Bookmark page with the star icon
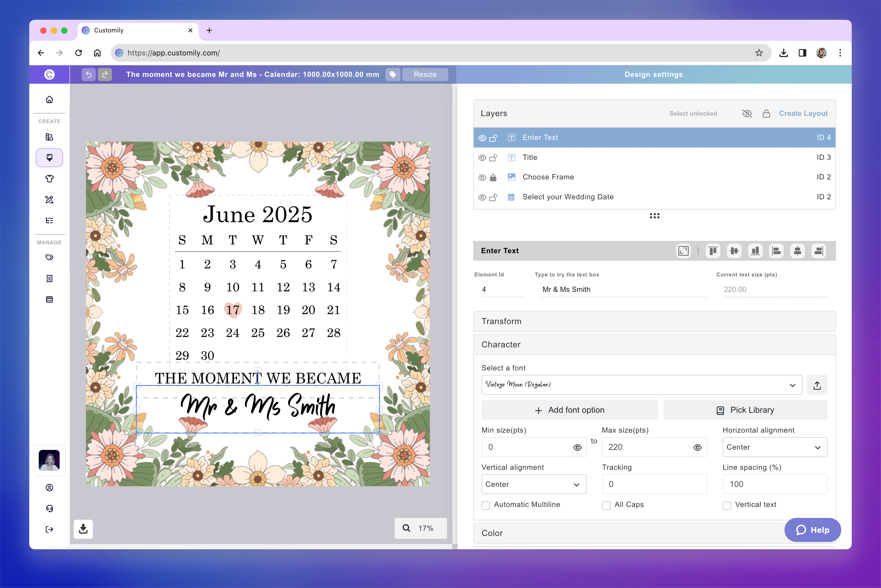The height and width of the screenshot is (588, 881). click(x=759, y=53)
